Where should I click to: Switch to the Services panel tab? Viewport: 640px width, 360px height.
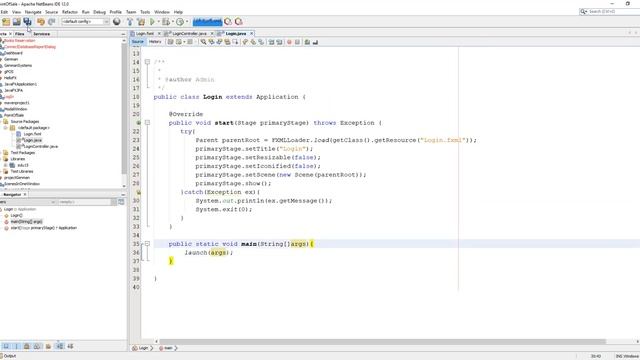coord(41,34)
